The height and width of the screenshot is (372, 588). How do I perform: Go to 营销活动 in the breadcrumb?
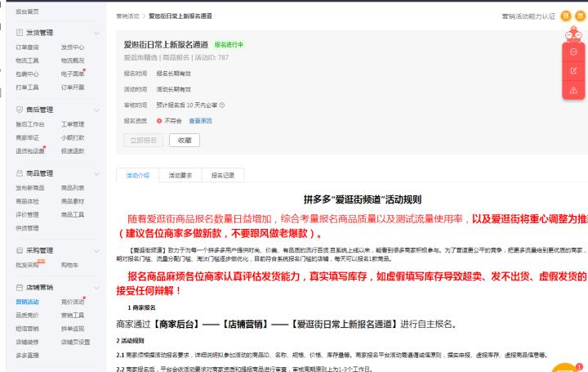pyautogui.click(x=128, y=16)
